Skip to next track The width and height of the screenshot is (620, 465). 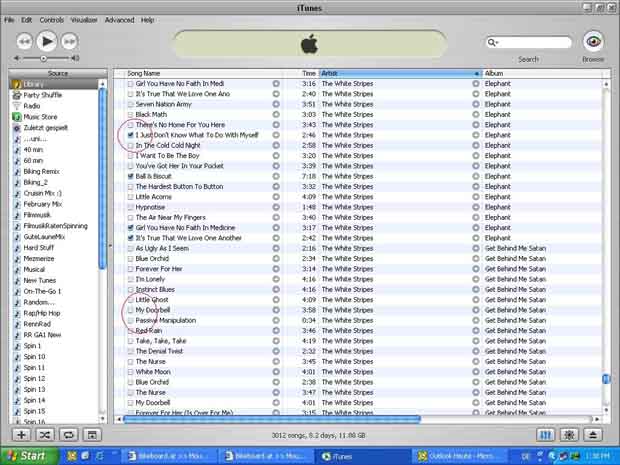[x=70, y=42]
